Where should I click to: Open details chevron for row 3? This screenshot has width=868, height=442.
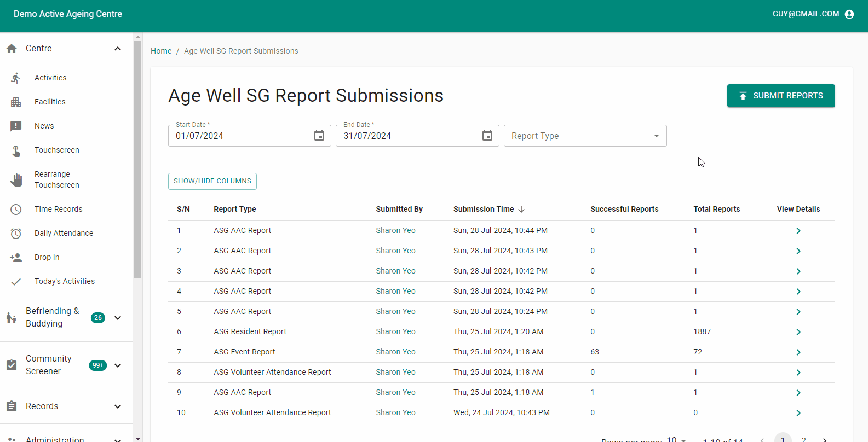[798, 271]
